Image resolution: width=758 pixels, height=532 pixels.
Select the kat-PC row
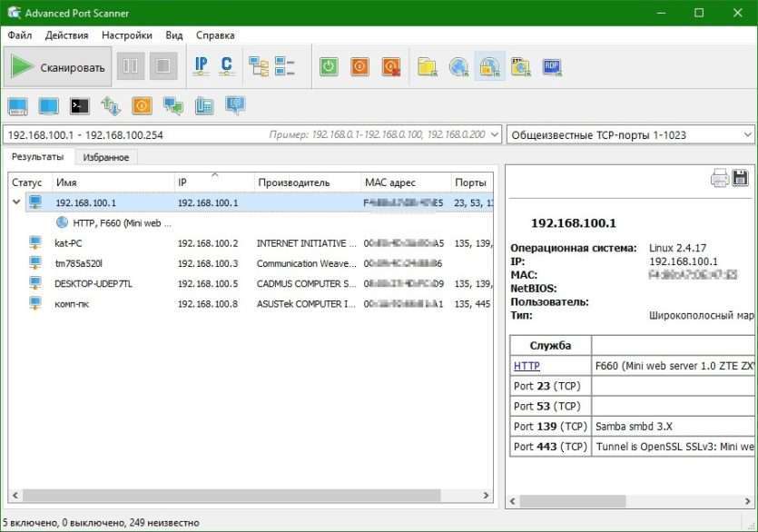(251, 243)
